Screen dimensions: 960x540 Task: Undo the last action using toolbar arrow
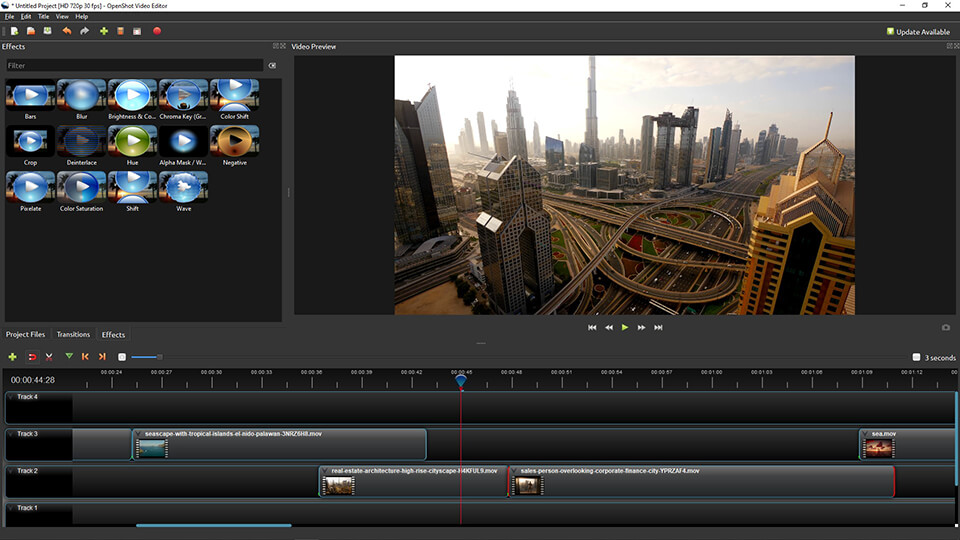(x=67, y=31)
